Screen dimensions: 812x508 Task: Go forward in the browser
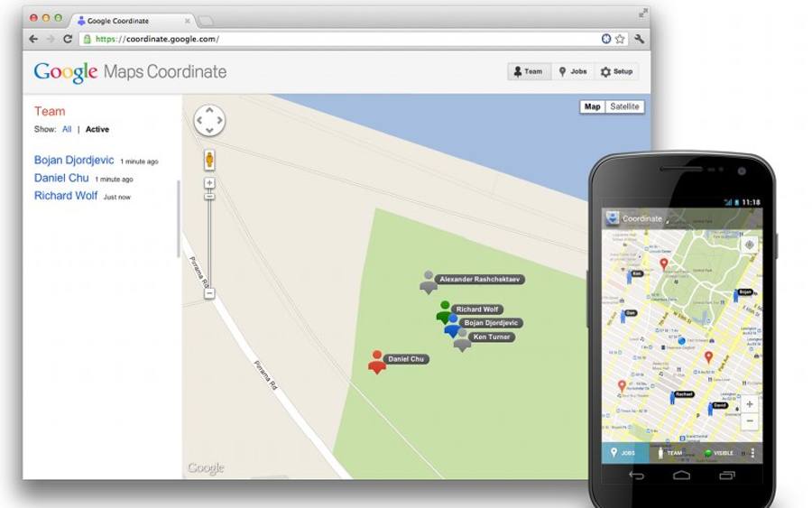(x=51, y=39)
